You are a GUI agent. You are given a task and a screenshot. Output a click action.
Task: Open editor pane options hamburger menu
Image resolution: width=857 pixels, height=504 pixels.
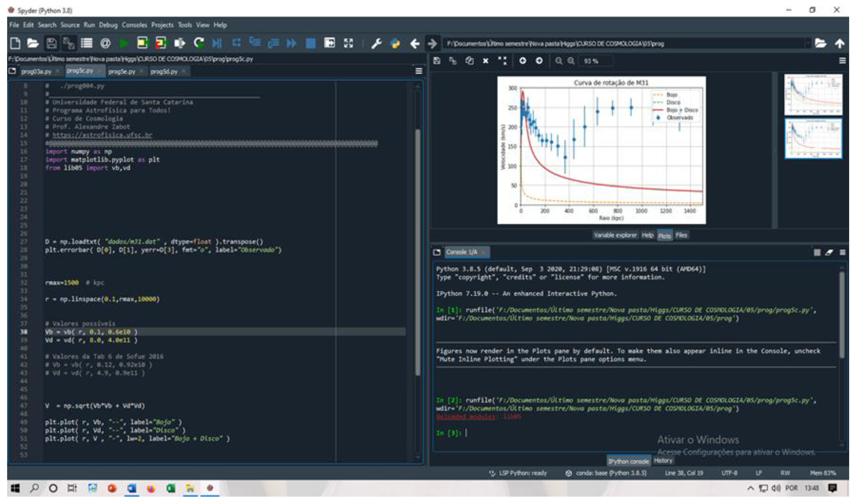[419, 71]
